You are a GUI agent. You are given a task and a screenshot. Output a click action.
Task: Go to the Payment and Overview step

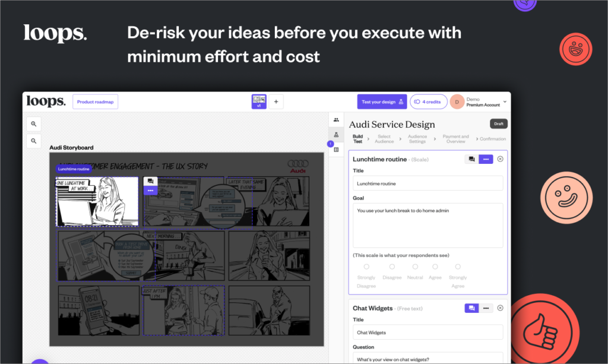point(455,139)
